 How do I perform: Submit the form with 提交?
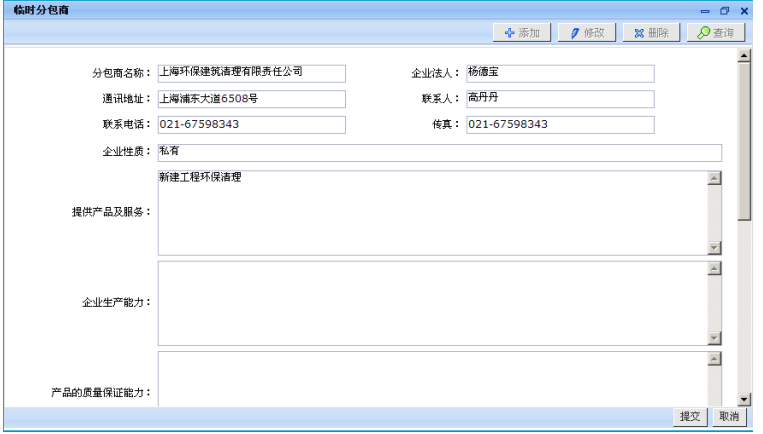[690, 416]
